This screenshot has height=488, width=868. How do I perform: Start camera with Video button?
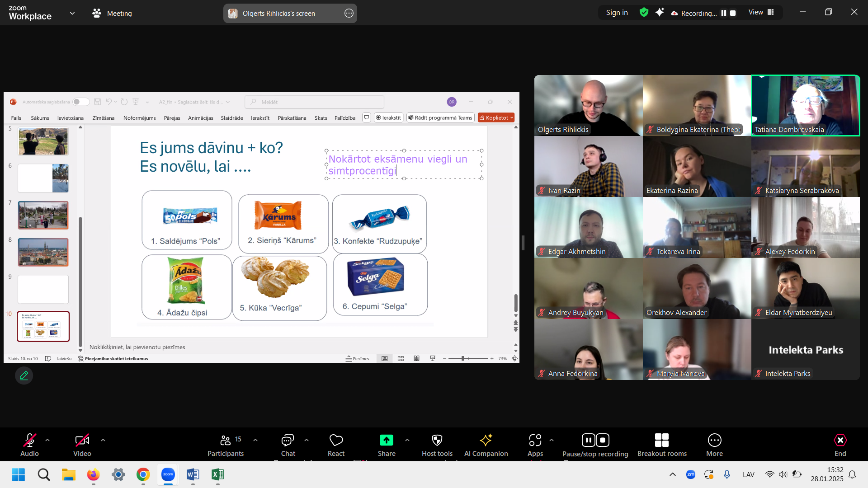coord(82,445)
